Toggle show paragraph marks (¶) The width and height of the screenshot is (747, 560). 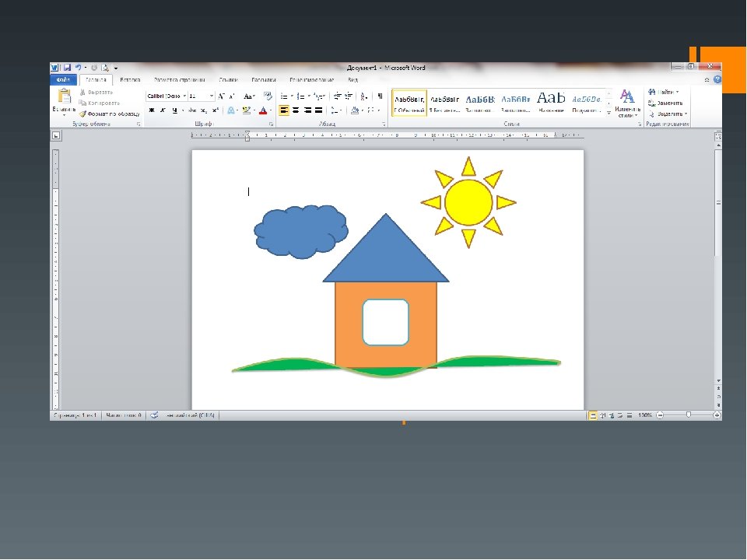[380, 96]
